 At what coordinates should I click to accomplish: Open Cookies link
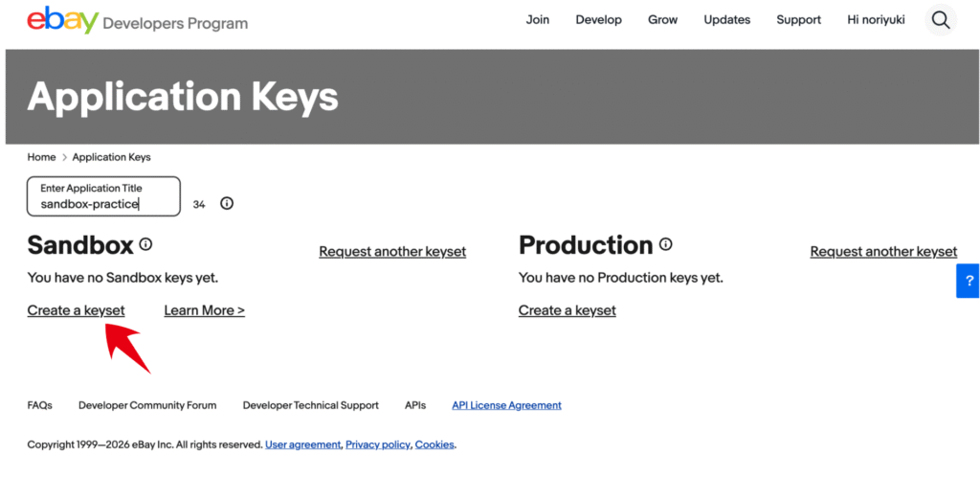pos(434,444)
